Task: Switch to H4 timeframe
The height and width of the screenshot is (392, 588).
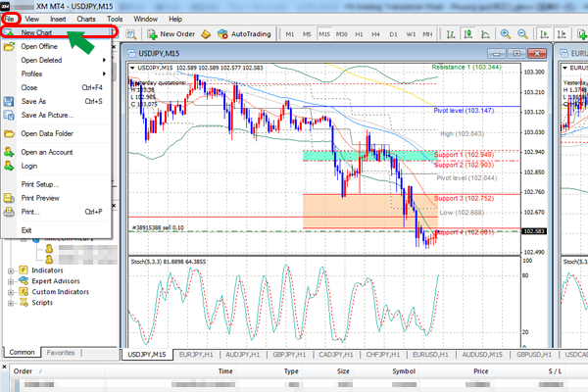Action: (x=375, y=34)
